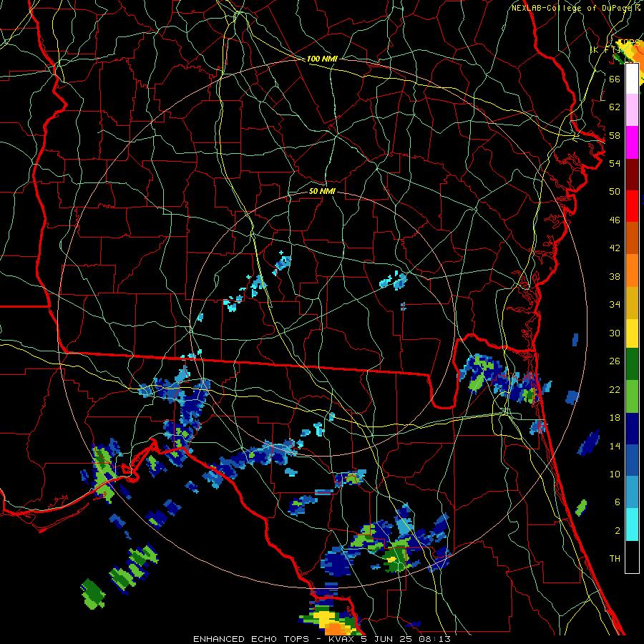Click the medium blue legend color band

click(632, 460)
